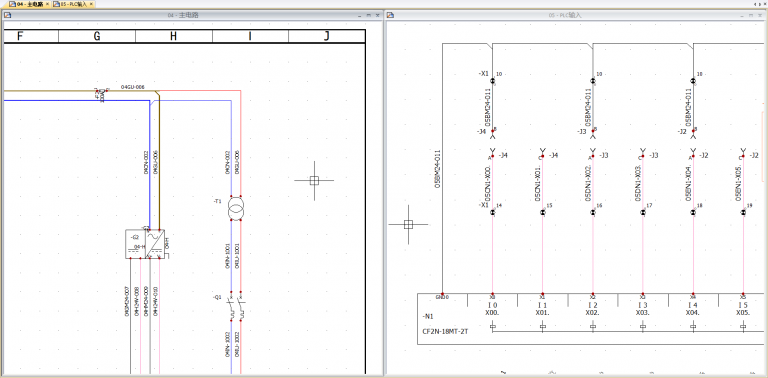
Task: Click column header G on the drawing frame
Action: coord(97,36)
